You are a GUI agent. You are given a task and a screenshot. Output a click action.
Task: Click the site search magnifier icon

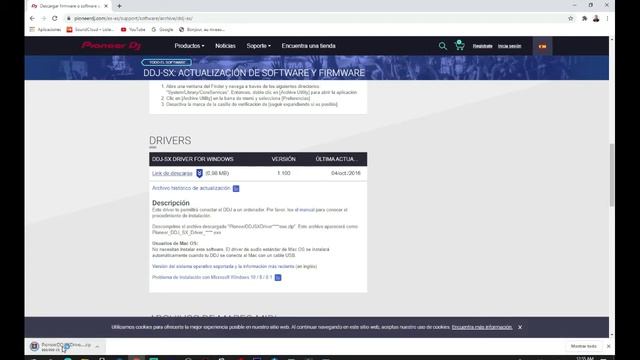[442, 46]
